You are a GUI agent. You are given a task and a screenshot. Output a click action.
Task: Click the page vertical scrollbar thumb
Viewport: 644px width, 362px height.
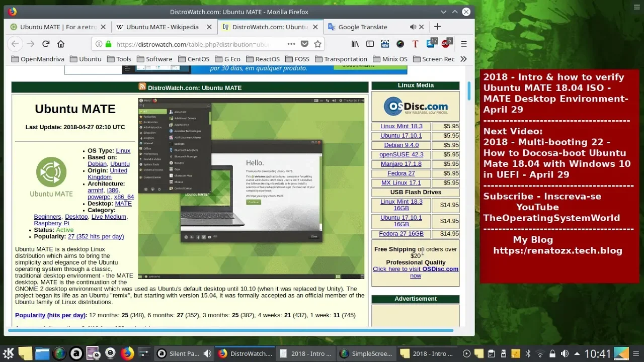click(x=469, y=90)
